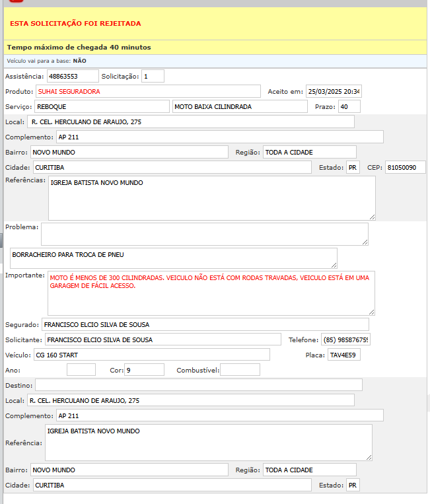Select the BORRACHEIRO PARA TROCA DE PNEU box

[173, 258]
